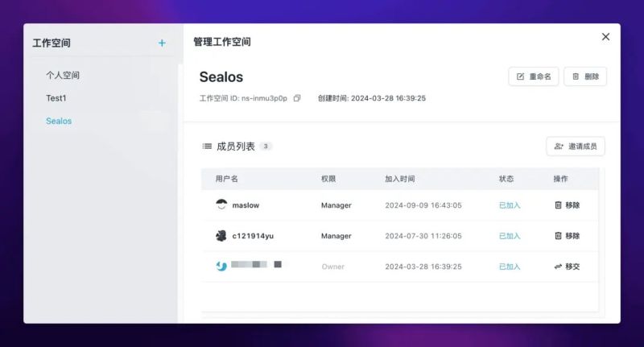Click join time 2024-07-30 11:26:05

pyautogui.click(x=423, y=236)
